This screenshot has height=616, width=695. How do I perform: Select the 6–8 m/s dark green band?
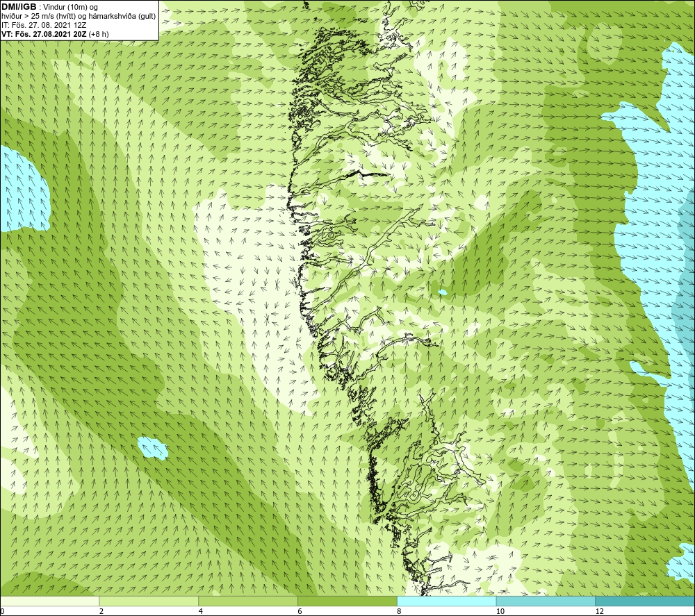(347, 601)
